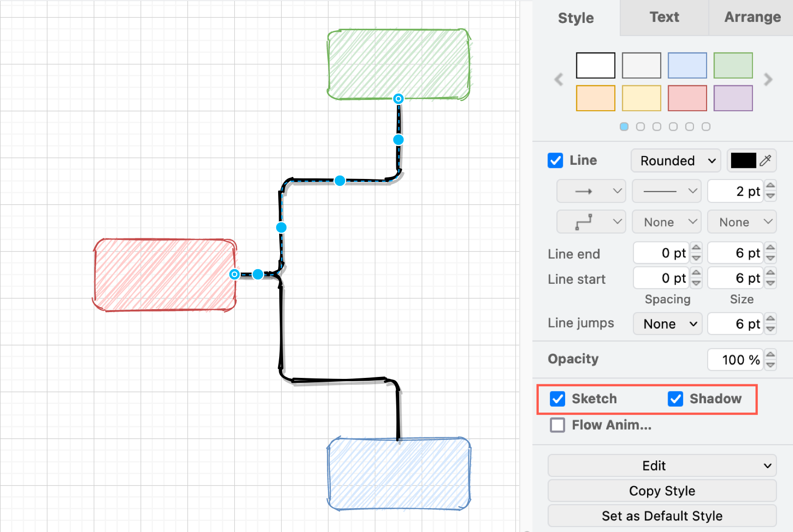This screenshot has width=793, height=532.
Task: Open the Text tab
Action: (664, 17)
